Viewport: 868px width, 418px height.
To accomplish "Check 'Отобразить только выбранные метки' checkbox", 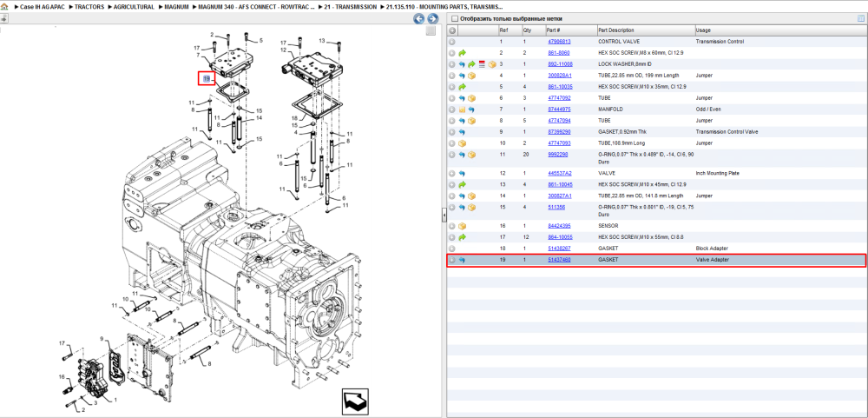I will [455, 19].
